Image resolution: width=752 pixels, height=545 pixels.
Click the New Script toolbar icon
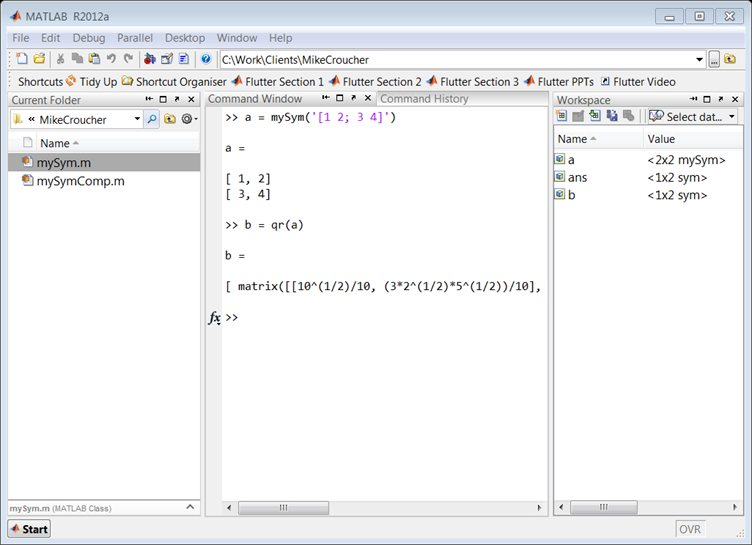tap(22, 60)
